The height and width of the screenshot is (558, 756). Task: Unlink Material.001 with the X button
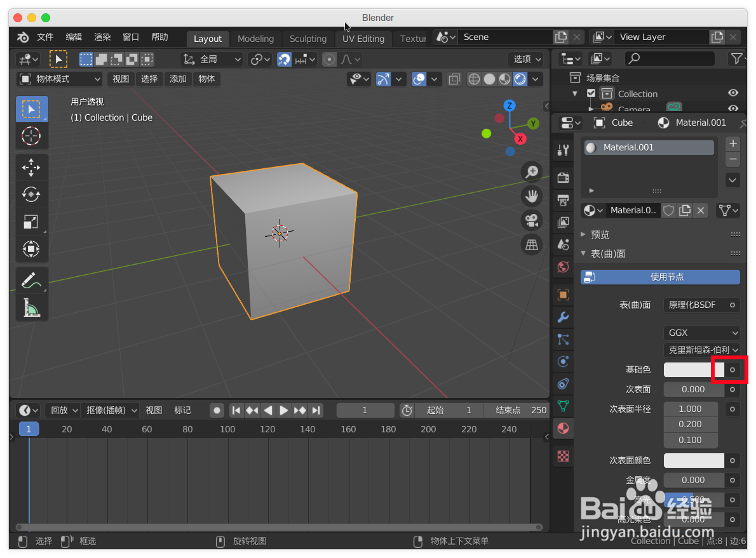pos(701,210)
